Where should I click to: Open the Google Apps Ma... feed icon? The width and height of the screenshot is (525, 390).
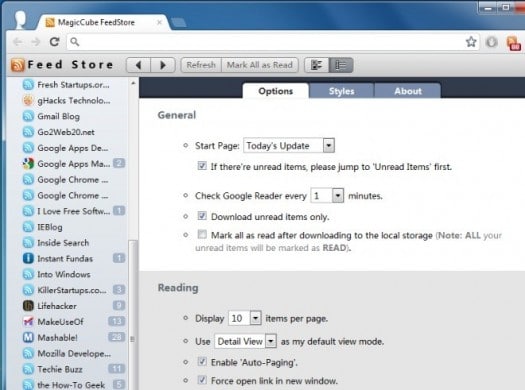click(28, 163)
